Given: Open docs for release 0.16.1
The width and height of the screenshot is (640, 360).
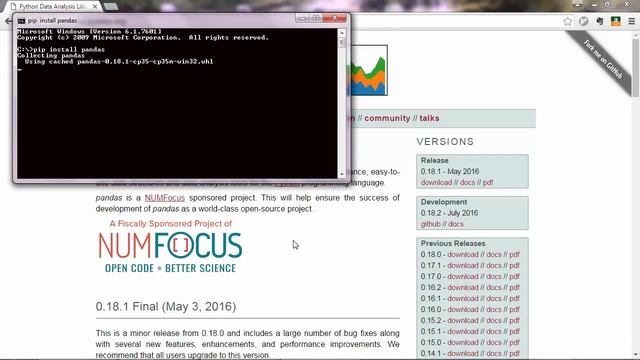Looking at the screenshot, I should (494, 298).
